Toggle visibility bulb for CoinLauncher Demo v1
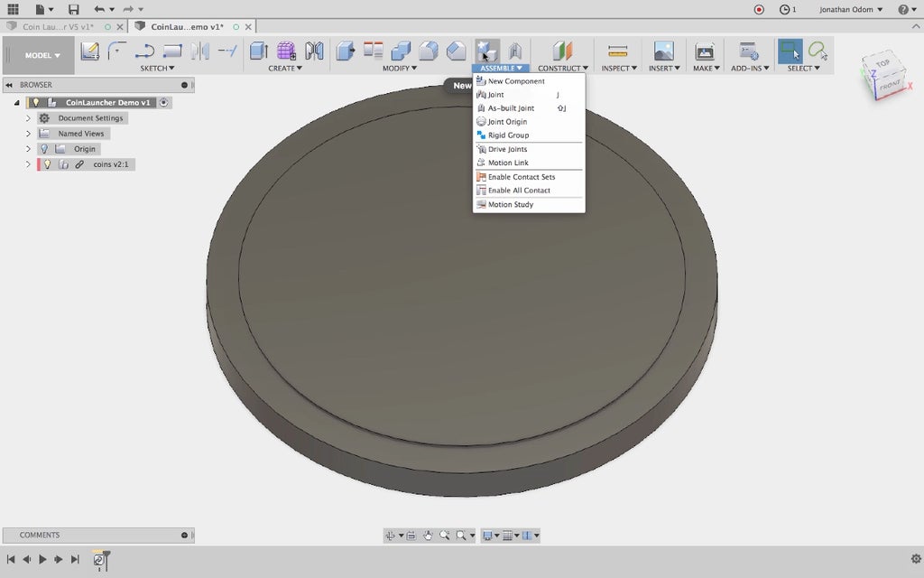The image size is (924, 578). (35, 103)
